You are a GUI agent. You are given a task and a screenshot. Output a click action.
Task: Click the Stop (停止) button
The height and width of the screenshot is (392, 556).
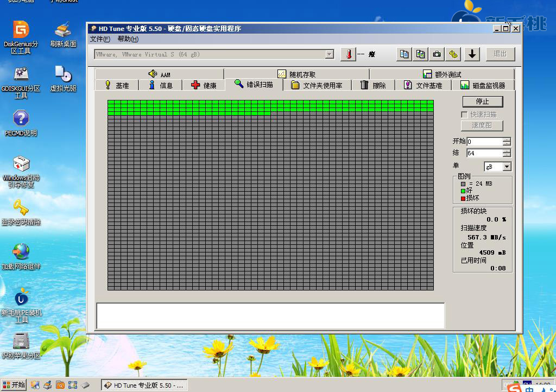click(x=482, y=102)
